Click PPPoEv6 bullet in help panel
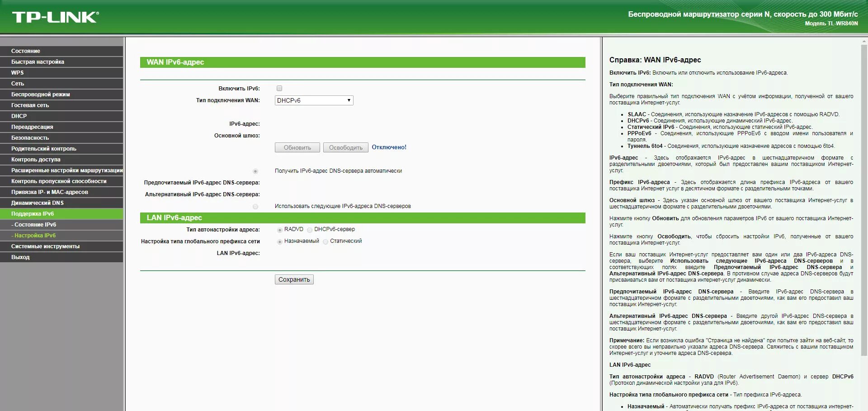868x411 pixels. pyautogui.click(x=740, y=137)
